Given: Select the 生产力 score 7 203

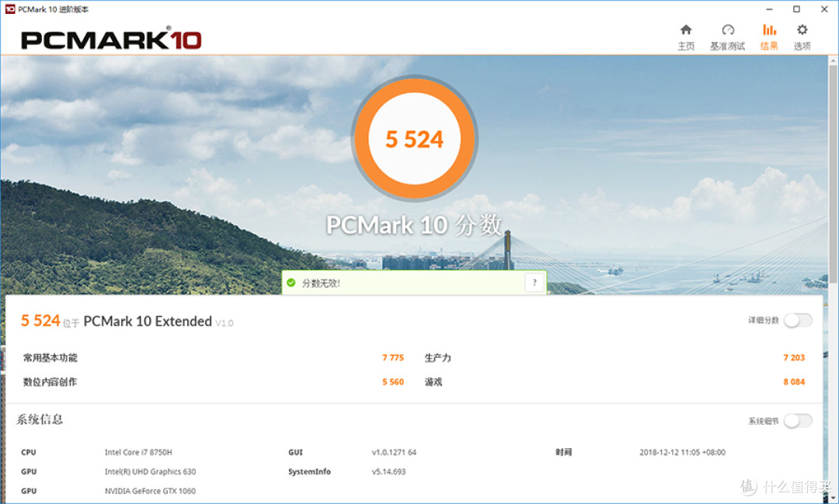Looking at the screenshot, I should (x=794, y=357).
